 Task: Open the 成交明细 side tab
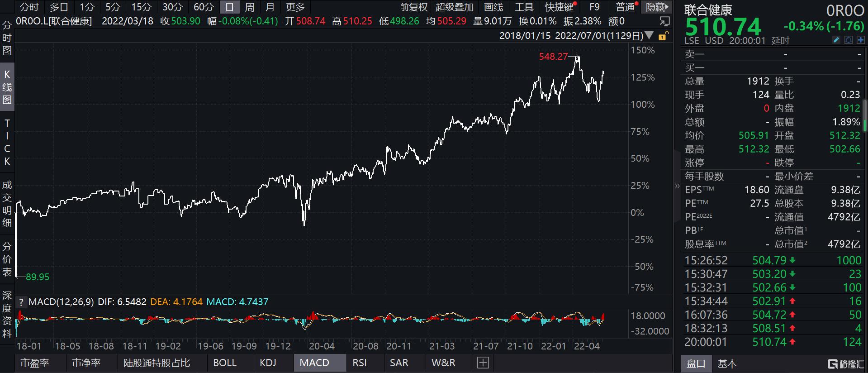7,203
